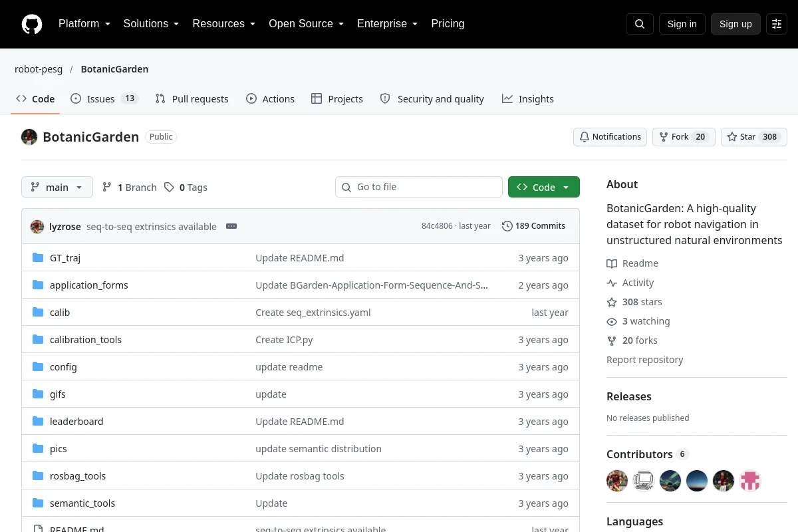Open the main branch selector dropdown
Viewport: 798px width, 532px height.
tap(57, 188)
